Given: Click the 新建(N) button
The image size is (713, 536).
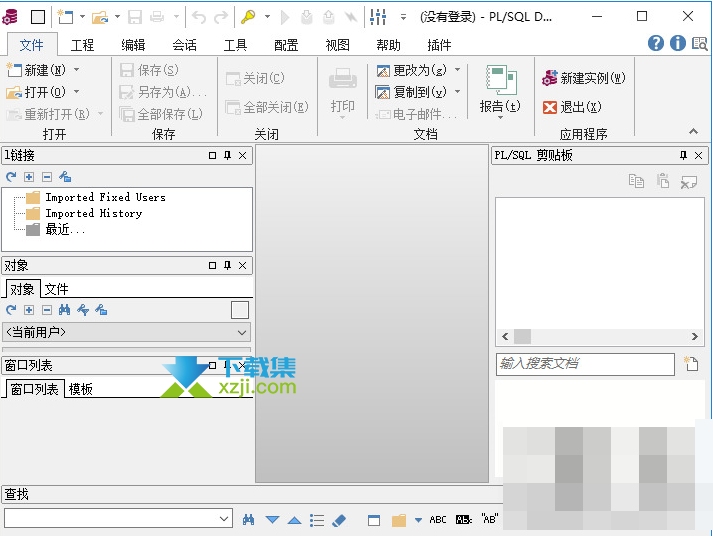Looking at the screenshot, I should (36, 70).
